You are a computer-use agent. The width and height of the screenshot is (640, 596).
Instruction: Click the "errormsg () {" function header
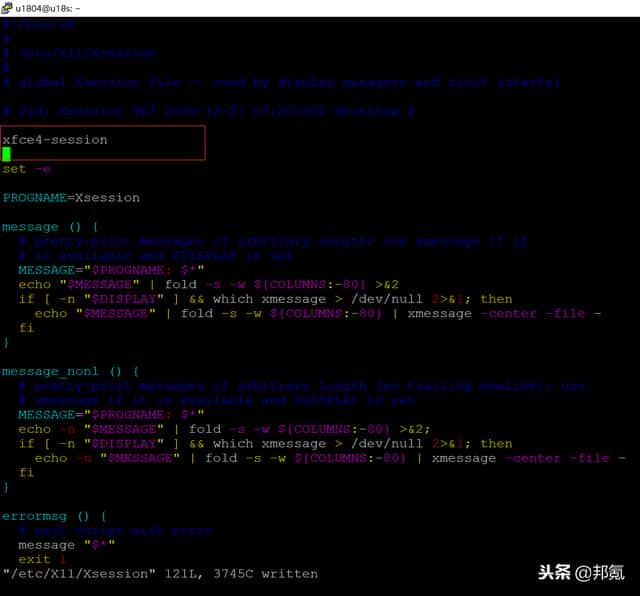54,516
